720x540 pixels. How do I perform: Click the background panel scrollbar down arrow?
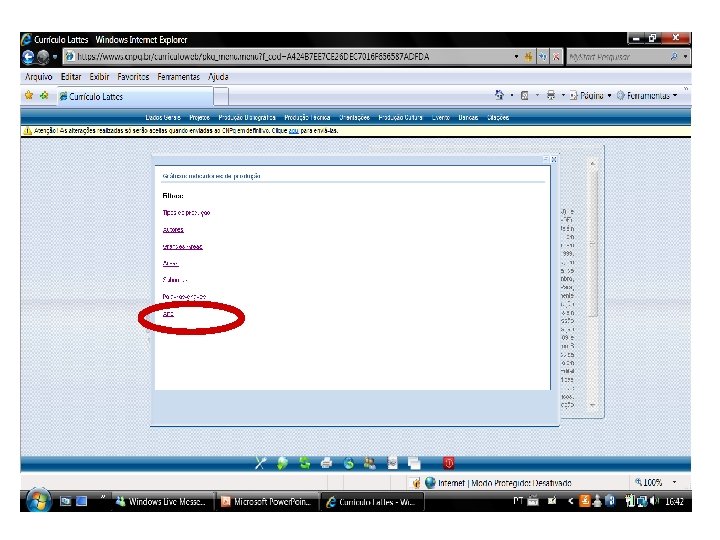click(592, 405)
